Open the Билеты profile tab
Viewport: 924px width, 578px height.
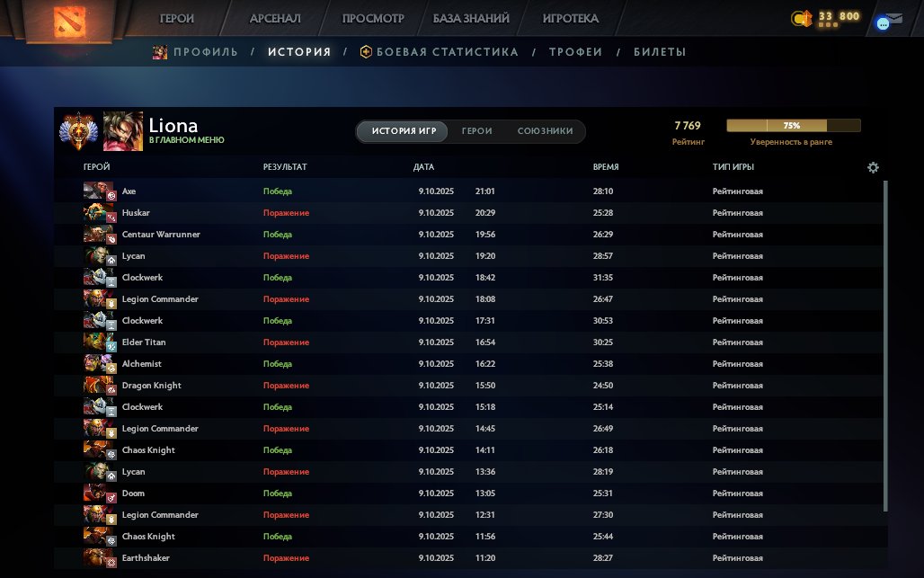pos(659,52)
